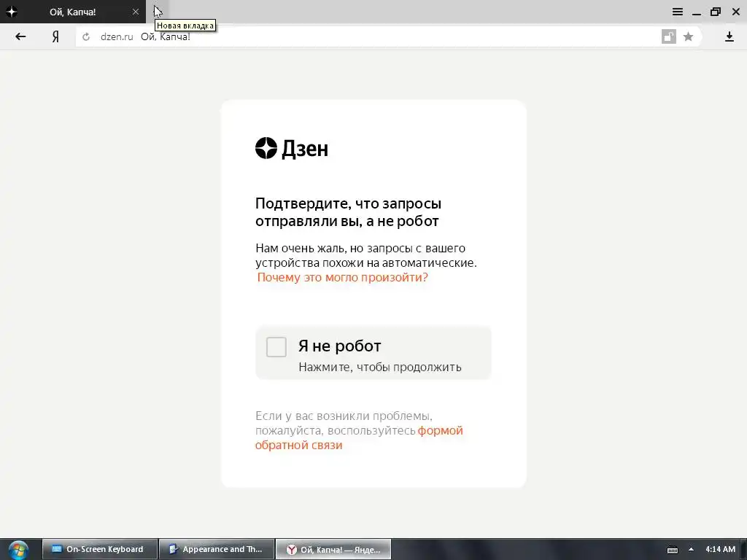
Task: Switch to Appearance and Themes taskbar button
Action: (x=216, y=549)
